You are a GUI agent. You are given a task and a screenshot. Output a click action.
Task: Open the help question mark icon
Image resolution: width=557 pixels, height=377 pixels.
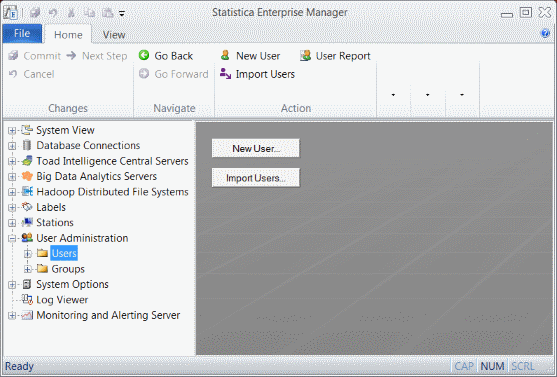(x=545, y=33)
